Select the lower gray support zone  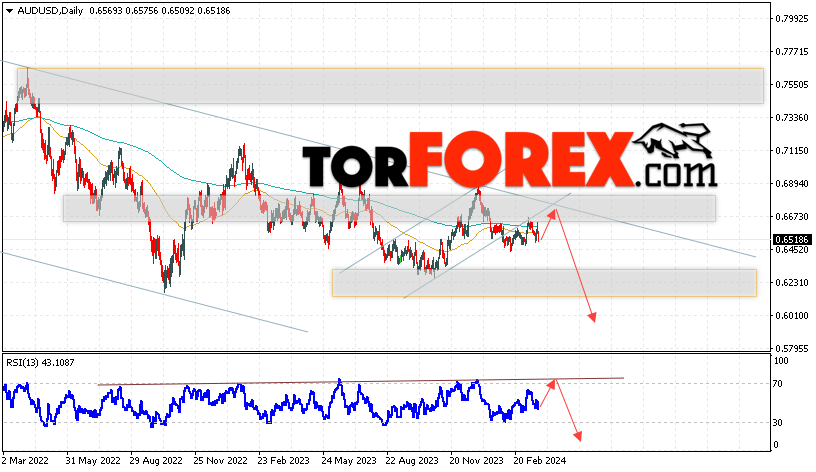point(544,283)
